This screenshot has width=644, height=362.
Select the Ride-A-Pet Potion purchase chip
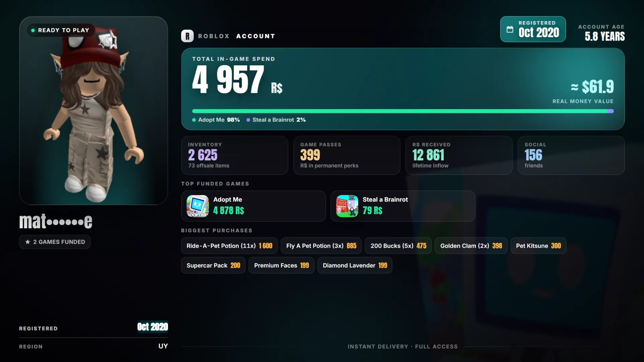pos(229,246)
